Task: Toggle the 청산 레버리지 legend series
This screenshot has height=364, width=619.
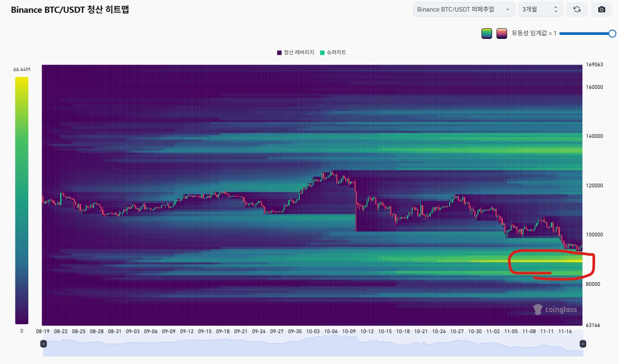Action: [x=296, y=53]
